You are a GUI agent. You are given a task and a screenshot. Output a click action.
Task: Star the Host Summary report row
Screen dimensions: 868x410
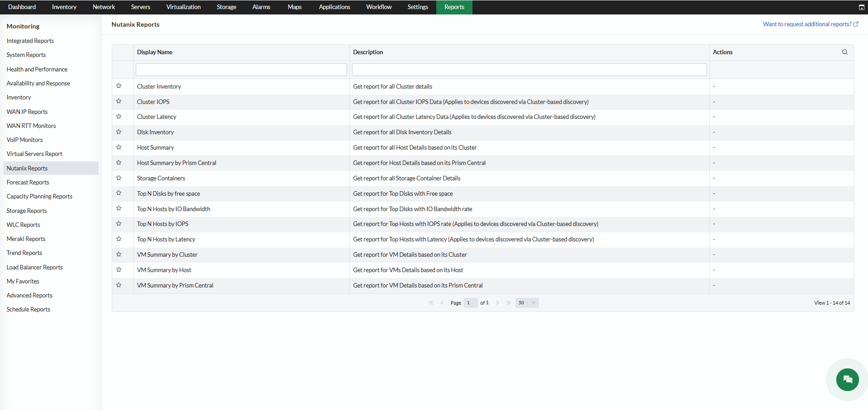119,147
